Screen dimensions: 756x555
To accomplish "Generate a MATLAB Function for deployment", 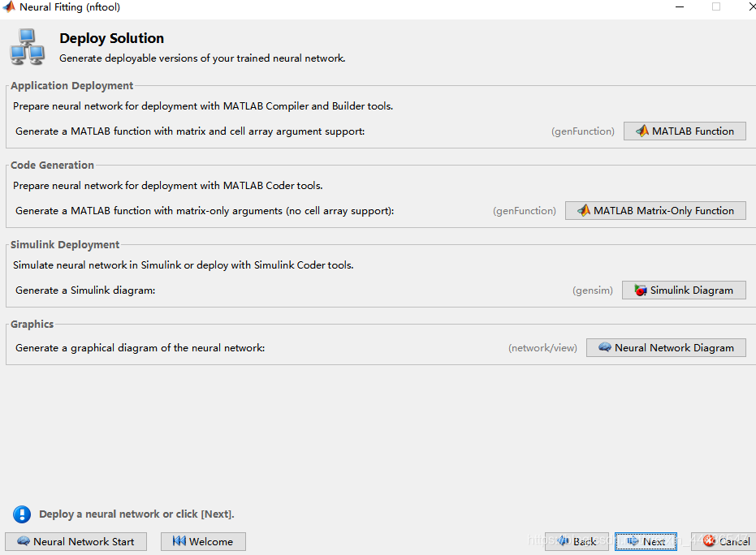I will click(x=685, y=131).
